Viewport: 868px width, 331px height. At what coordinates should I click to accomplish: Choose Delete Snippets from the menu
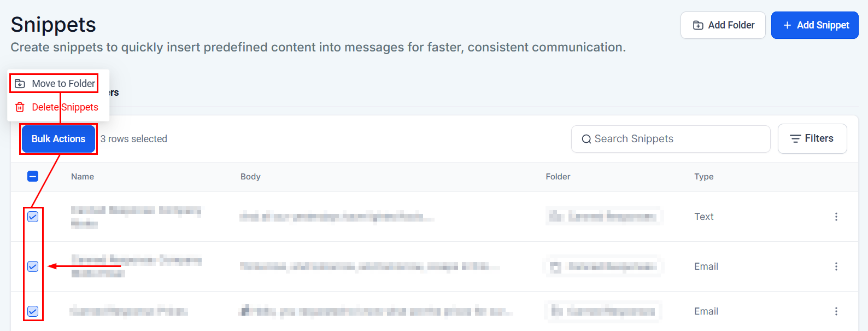coord(65,107)
